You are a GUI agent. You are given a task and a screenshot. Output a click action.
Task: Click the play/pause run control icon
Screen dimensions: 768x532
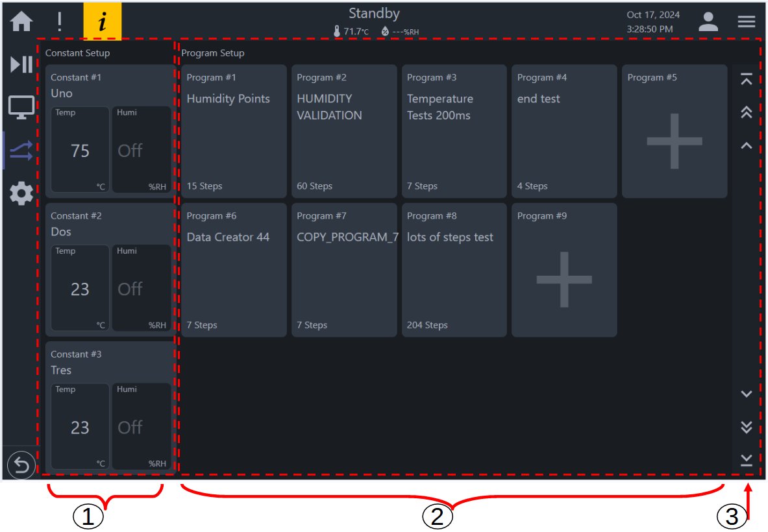pyautogui.click(x=21, y=64)
